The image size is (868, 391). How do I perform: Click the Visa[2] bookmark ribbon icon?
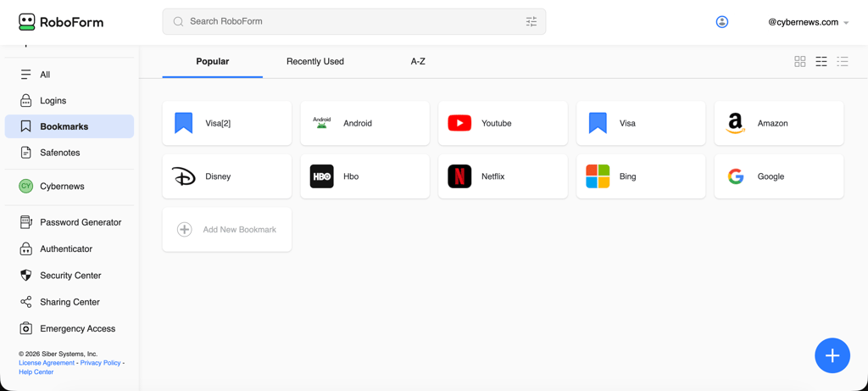[x=183, y=123]
